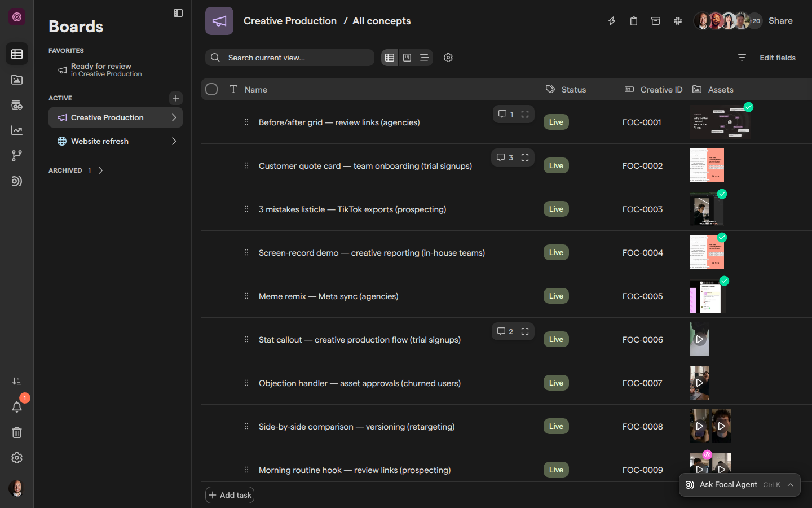Screen dimensions: 812x508
Task: Click the archive box icon in header
Action: [656, 21]
